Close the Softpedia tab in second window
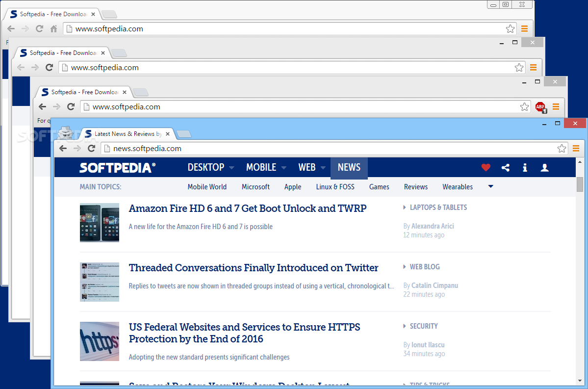Screen dimensions: 588x389 [x=103, y=53]
